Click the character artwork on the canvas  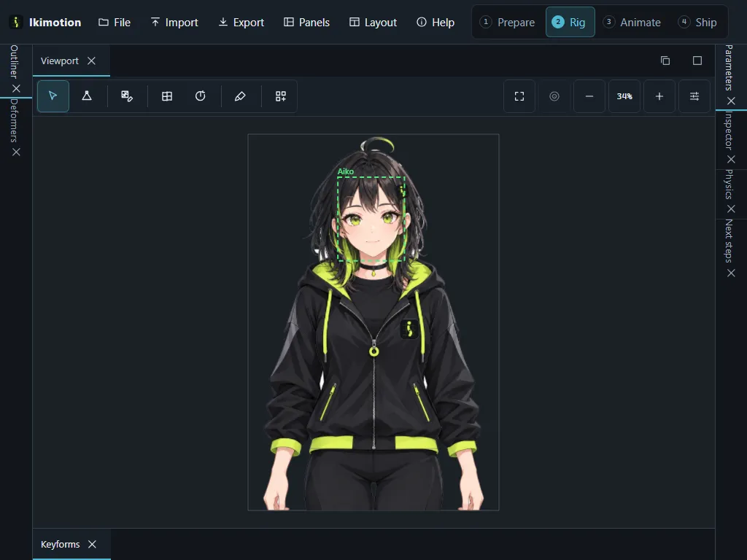click(x=373, y=324)
